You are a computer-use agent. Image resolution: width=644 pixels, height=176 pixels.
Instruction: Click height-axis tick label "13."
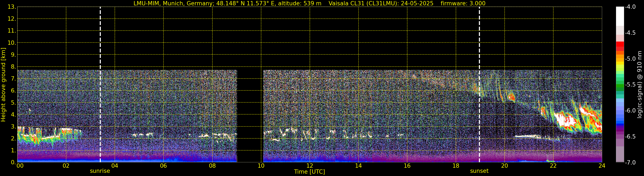point(12,7)
